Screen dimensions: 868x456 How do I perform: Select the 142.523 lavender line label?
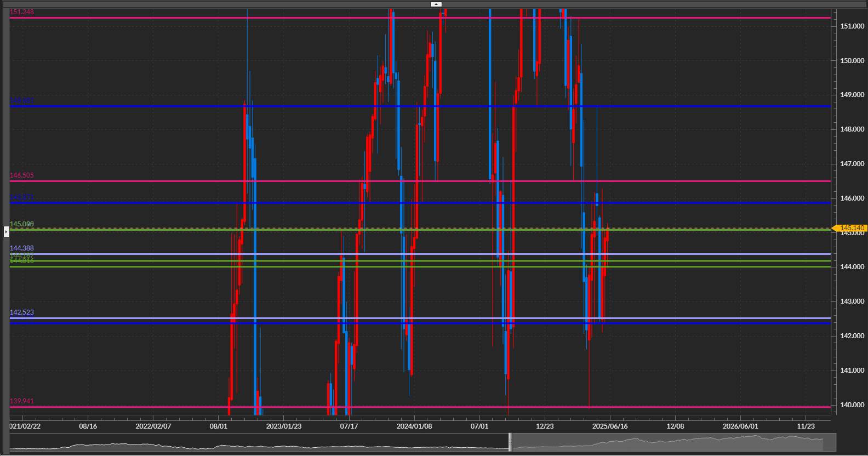(x=22, y=312)
